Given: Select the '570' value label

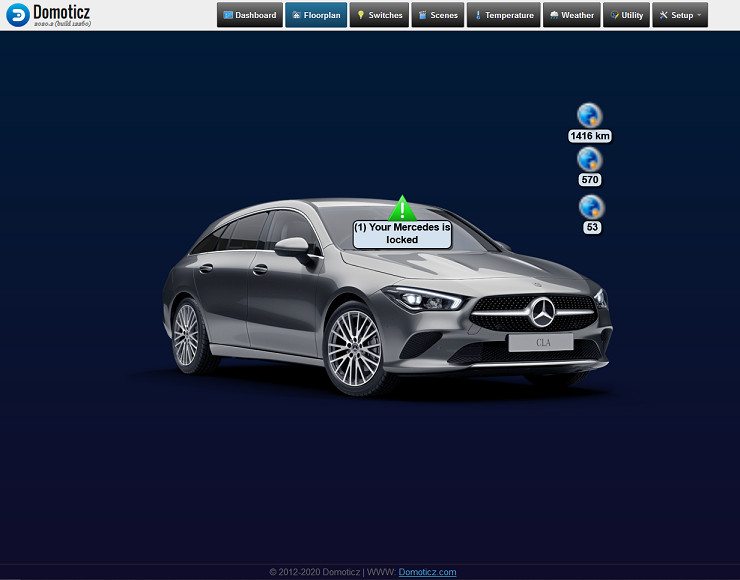Looking at the screenshot, I should 590,180.
